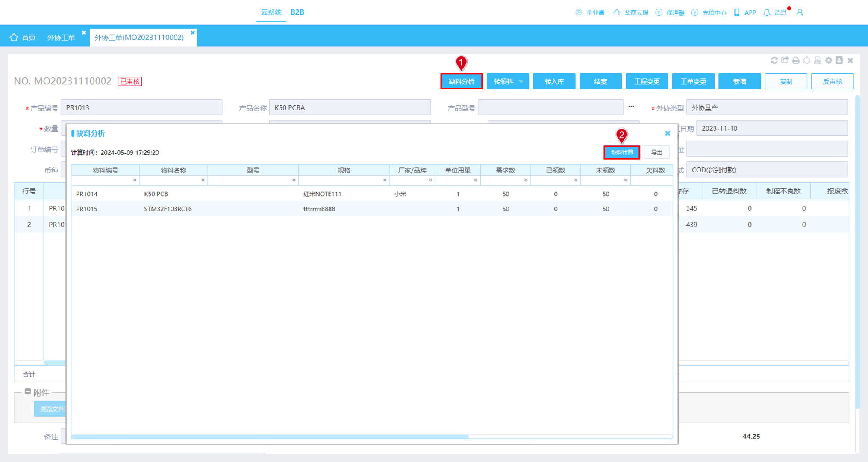Open the 规格 column filter dropdown
Viewport: 868px width, 462px height.
(385, 181)
